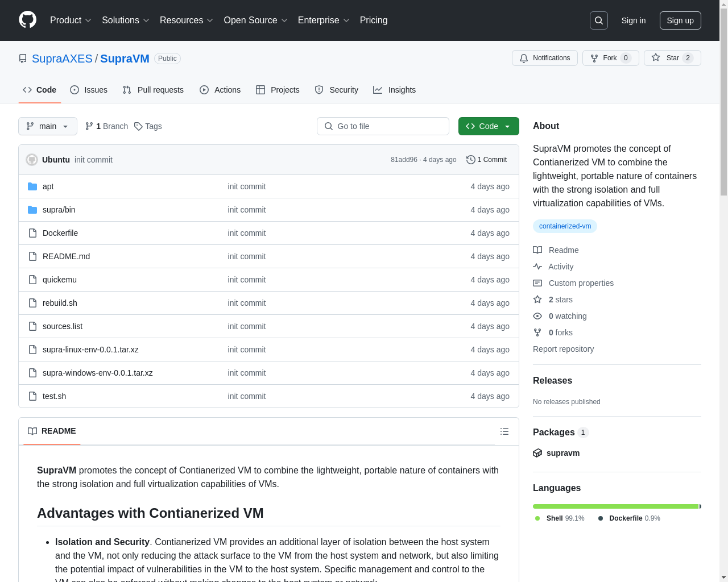
Task: Open supra-linux-env-0.0.1.tar.xz file
Action: [x=90, y=350]
